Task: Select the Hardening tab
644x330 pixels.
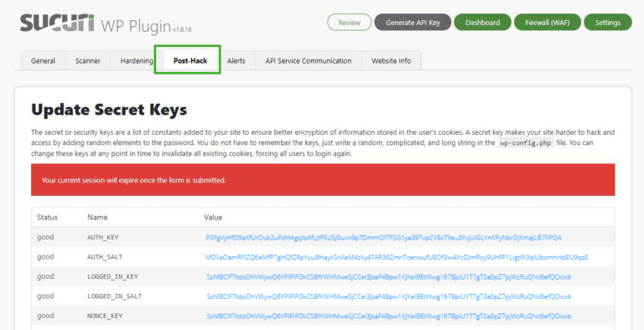Action: [137, 61]
